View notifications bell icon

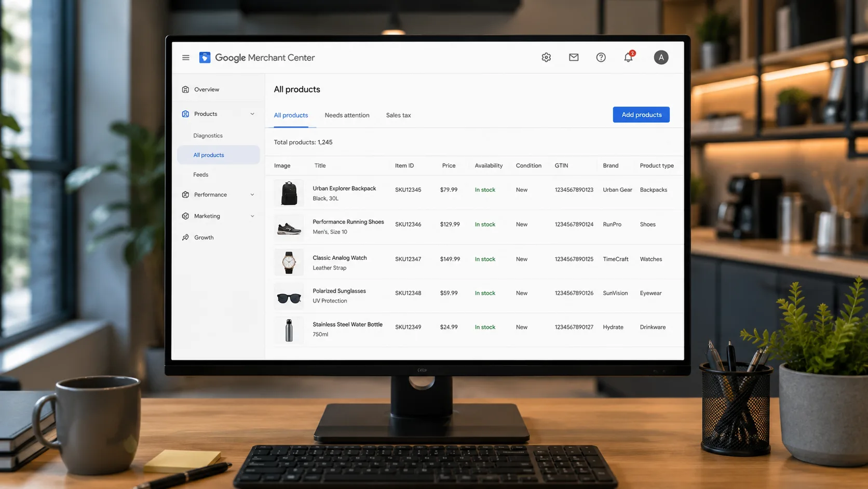tap(628, 57)
